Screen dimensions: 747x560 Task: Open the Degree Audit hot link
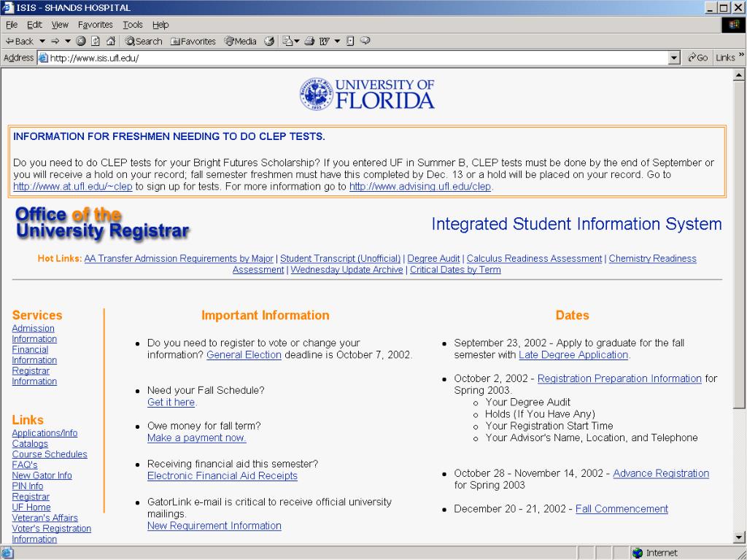[433, 259]
